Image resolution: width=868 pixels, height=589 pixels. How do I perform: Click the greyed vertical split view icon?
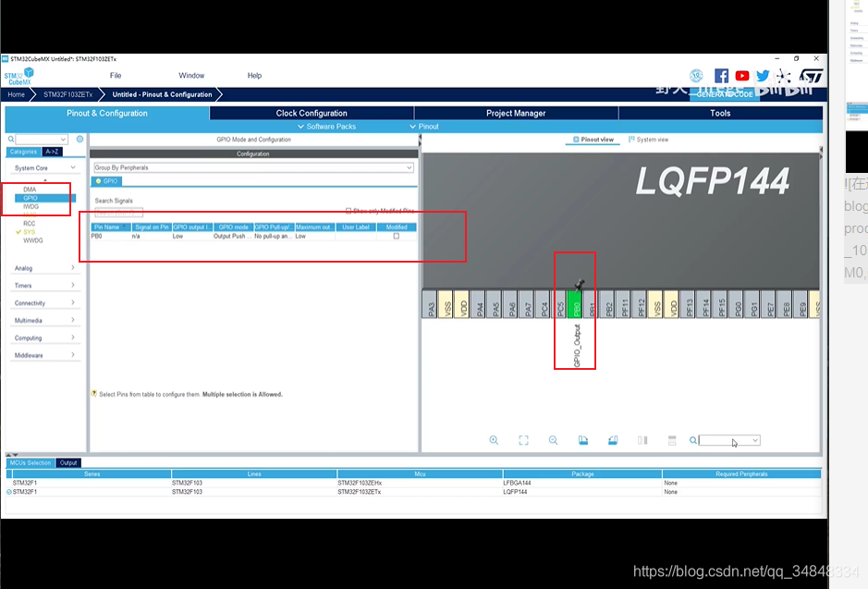[642, 440]
